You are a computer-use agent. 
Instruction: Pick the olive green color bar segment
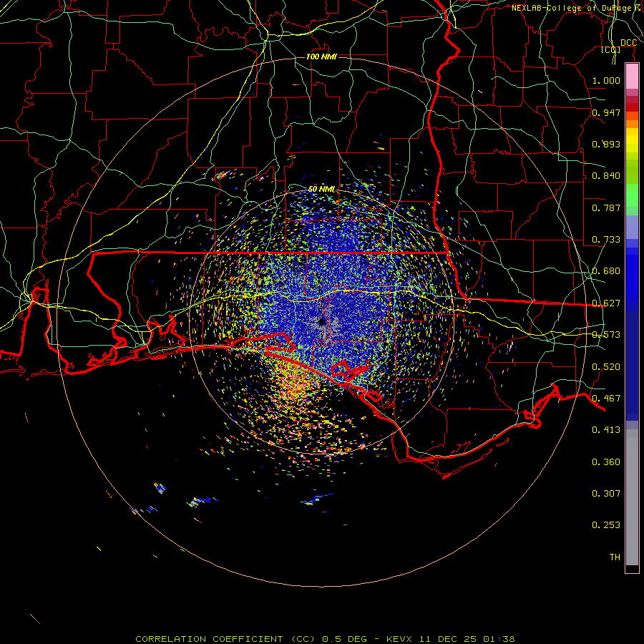coord(632,171)
